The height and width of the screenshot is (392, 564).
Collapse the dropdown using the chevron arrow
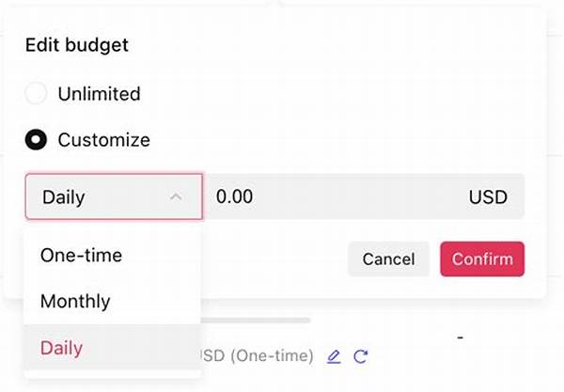176,196
